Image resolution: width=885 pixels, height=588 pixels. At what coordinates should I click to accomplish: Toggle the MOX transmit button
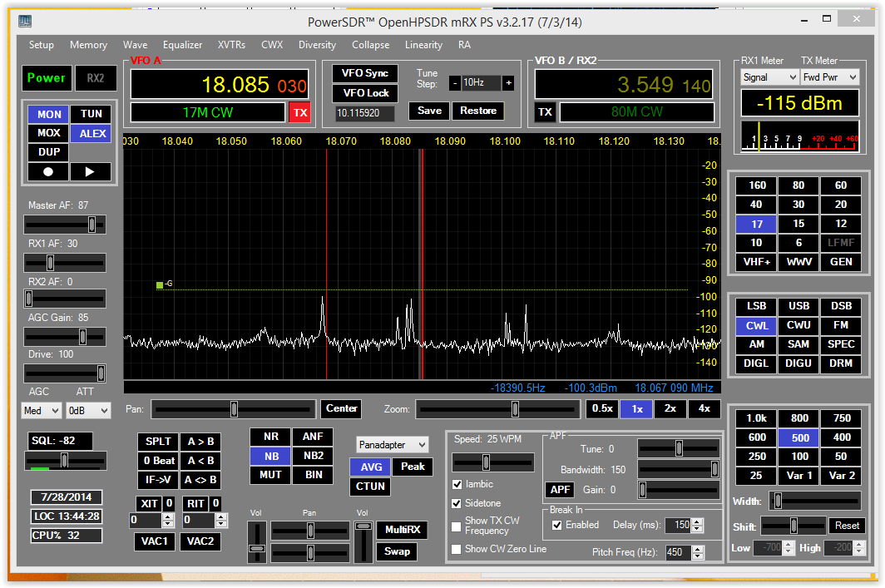(x=49, y=133)
